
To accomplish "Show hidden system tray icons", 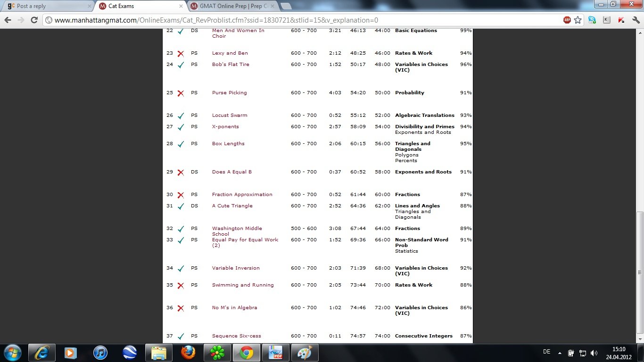I will 560,353.
